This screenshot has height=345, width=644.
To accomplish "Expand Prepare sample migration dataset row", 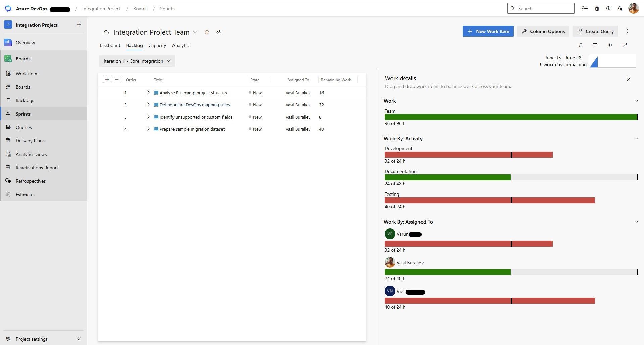I will [148, 129].
